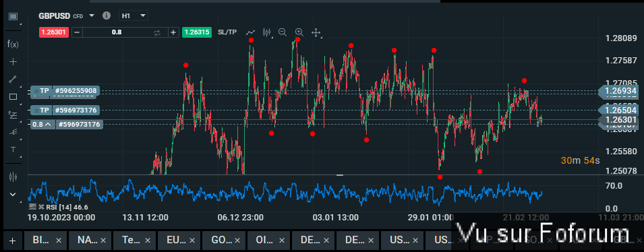The width and height of the screenshot is (644, 252).
Task: Click the red sell price 1.26301
Action: pos(54,32)
